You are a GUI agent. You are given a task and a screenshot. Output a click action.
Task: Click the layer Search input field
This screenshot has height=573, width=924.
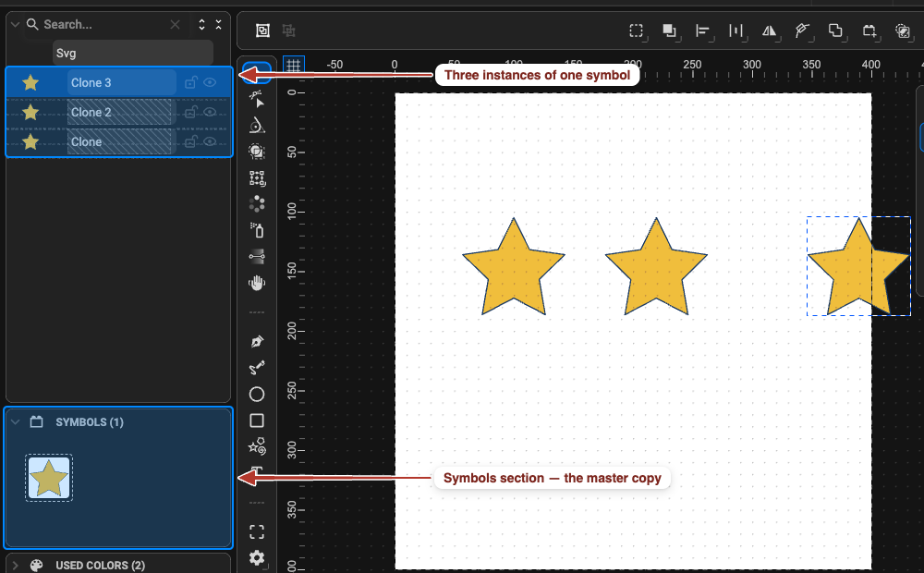coord(104,24)
